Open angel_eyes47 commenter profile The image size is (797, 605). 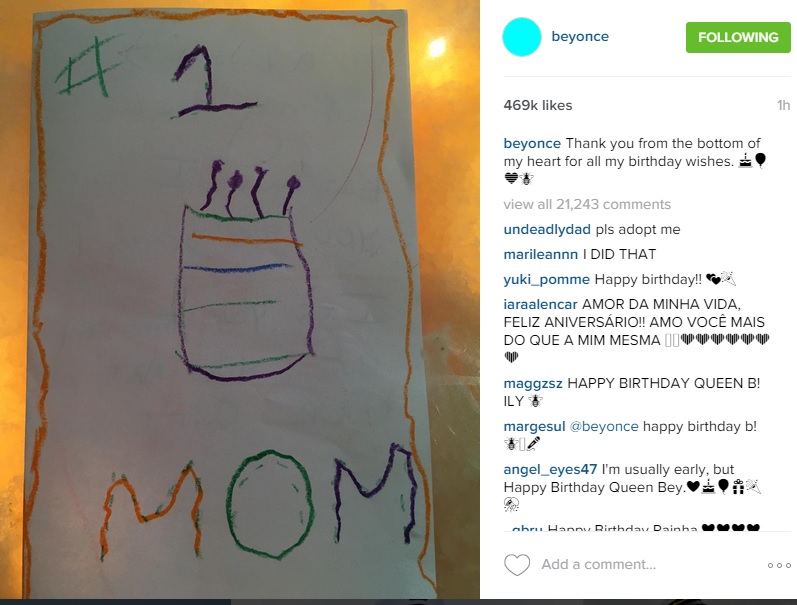(x=550, y=469)
